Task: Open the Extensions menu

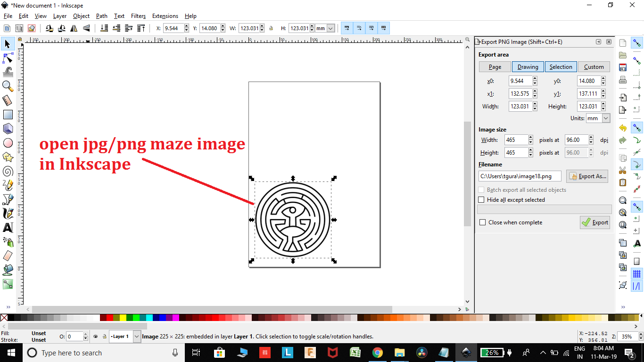Action: tap(165, 16)
